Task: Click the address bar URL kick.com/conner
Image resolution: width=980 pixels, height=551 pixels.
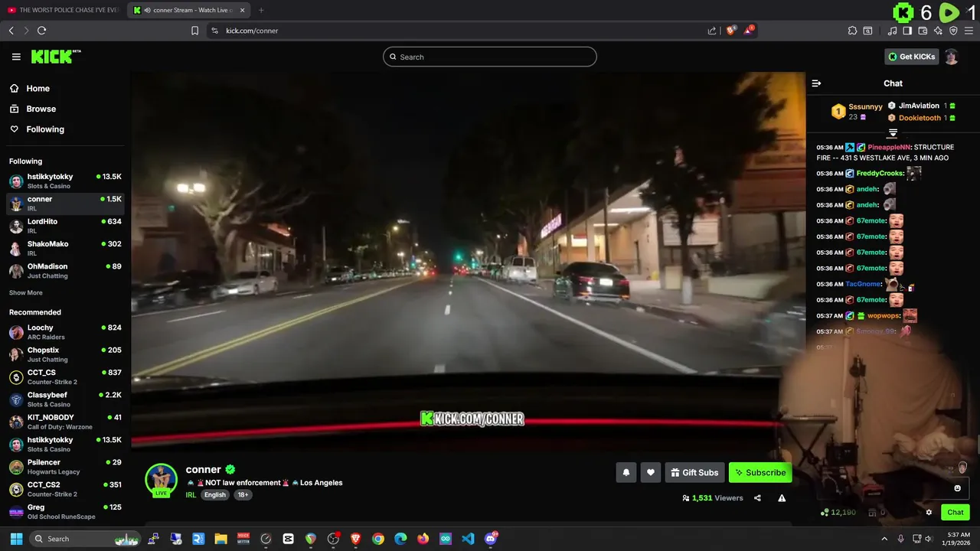Action: [x=252, y=31]
